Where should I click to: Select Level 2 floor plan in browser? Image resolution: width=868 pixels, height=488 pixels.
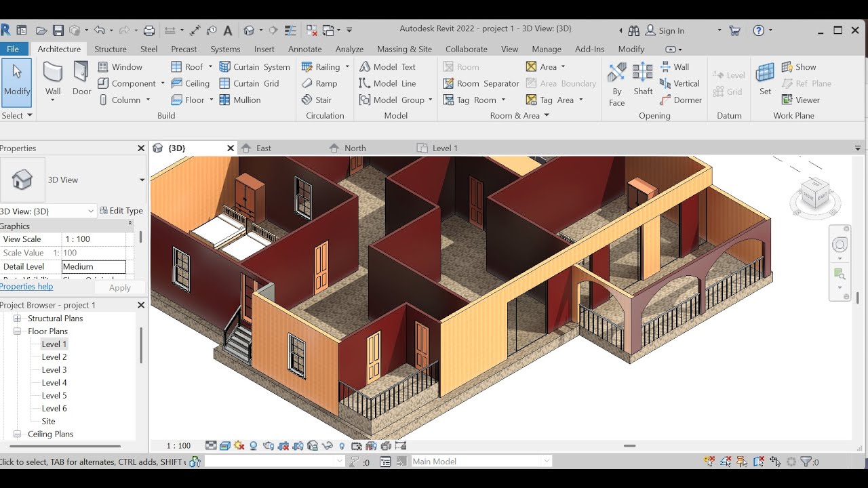point(54,357)
